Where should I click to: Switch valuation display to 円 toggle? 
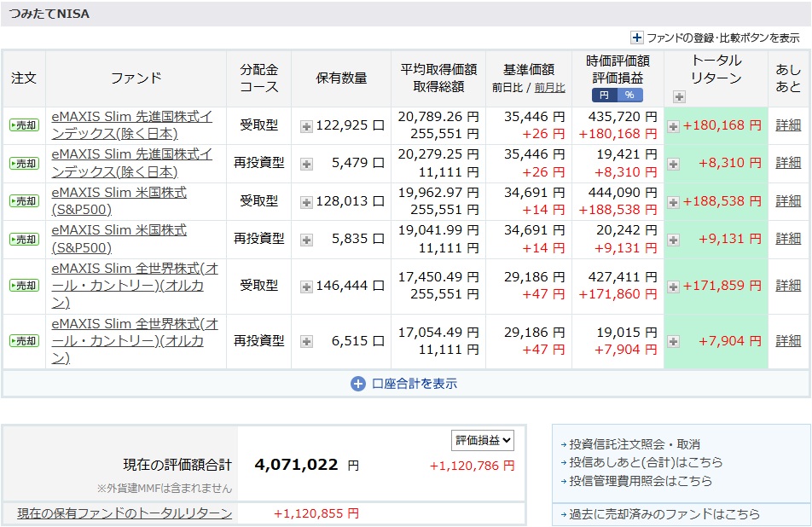pos(604,96)
